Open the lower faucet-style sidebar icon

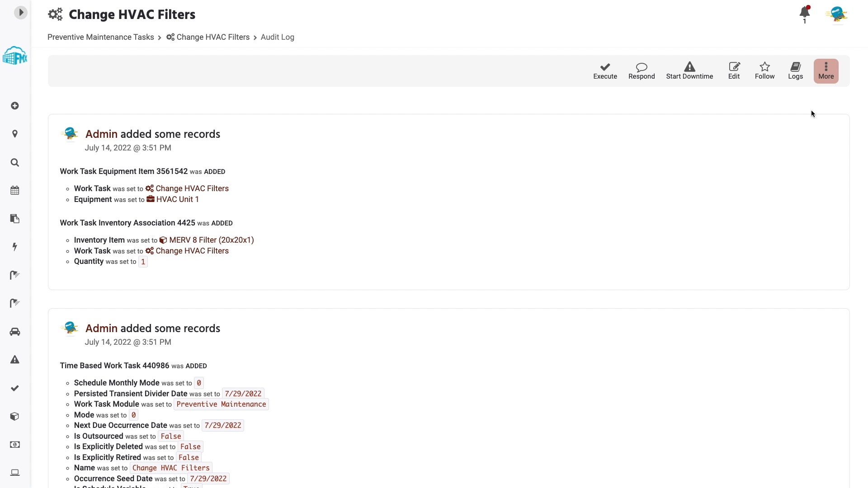click(15, 303)
